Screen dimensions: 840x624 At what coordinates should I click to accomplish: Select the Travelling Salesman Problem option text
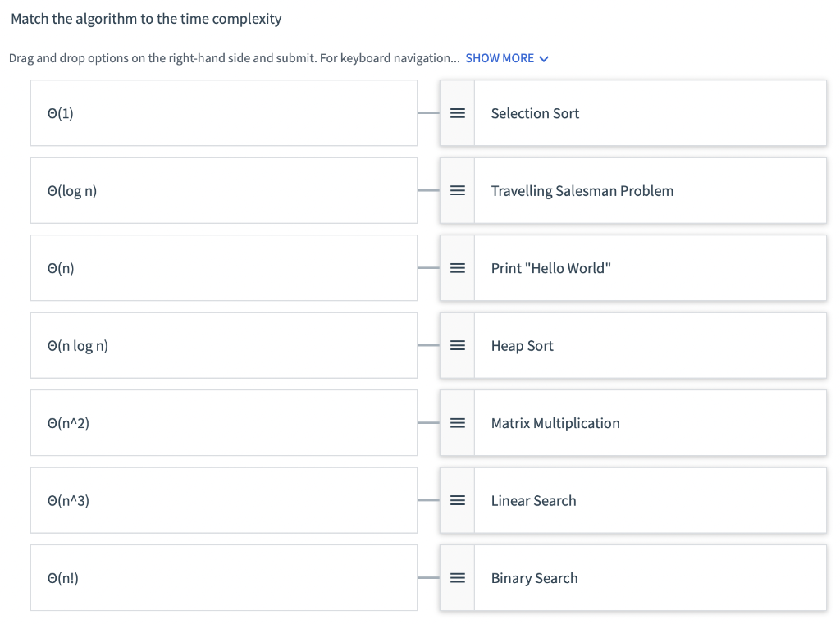tap(582, 191)
